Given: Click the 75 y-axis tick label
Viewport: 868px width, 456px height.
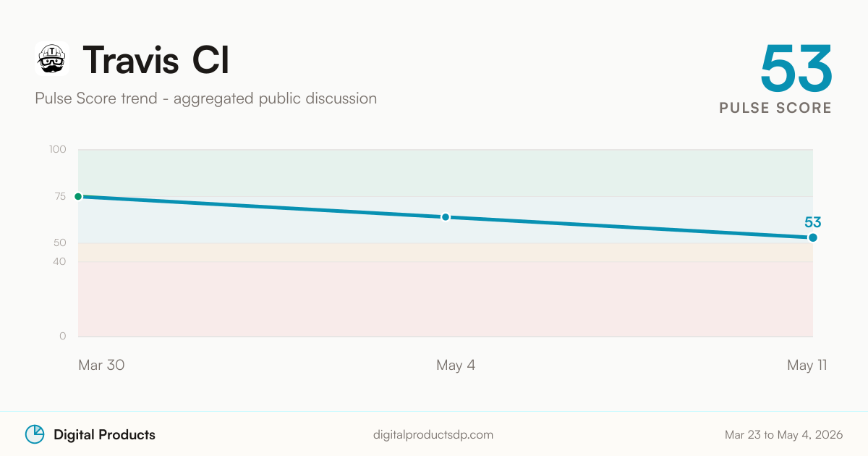Looking at the screenshot, I should click(59, 196).
